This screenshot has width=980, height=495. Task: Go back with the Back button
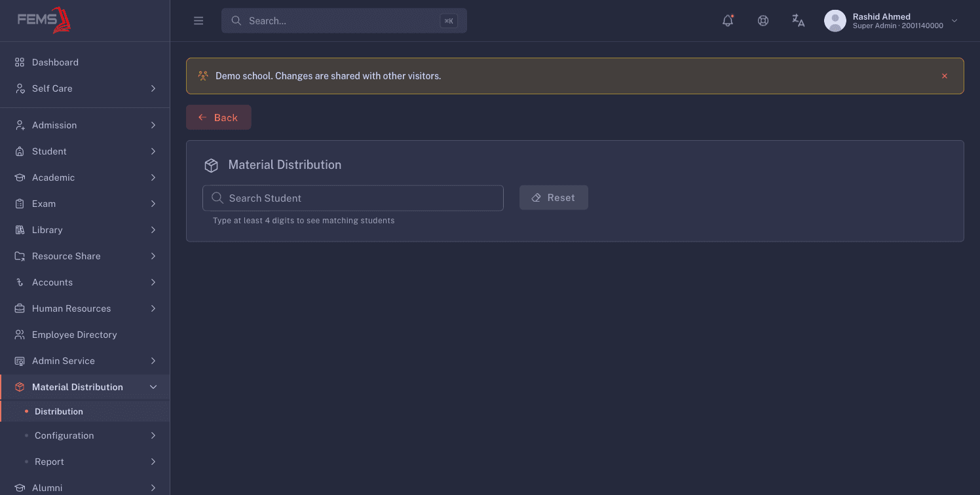(x=219, y=117)
